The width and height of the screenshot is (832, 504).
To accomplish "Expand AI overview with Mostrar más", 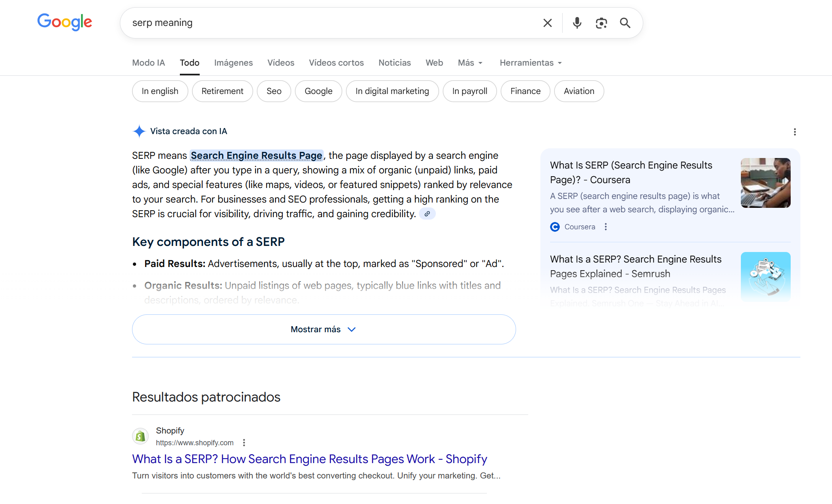I will click(x=324, y=329).
